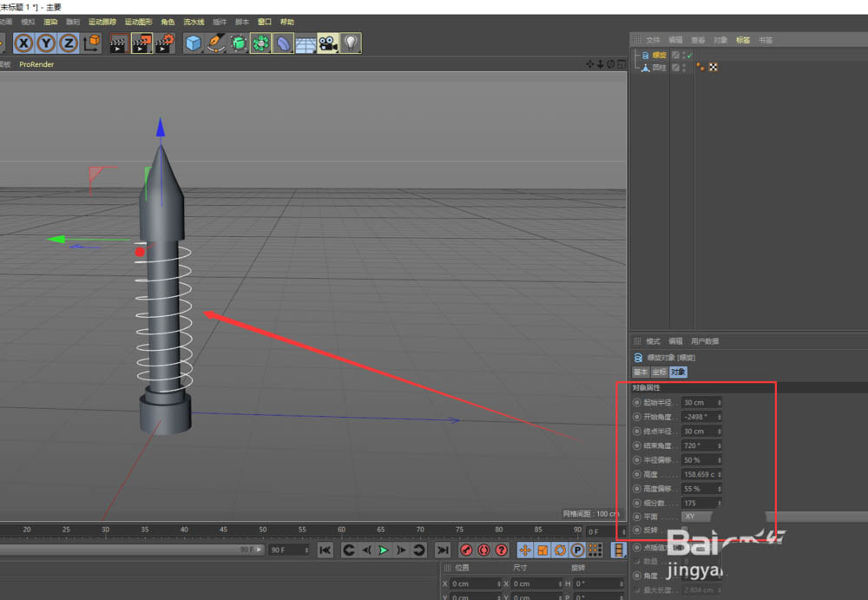Click the green enable checkmark on 螺旋 object
The image size is (868, 600).
pyautogui.click(x=690, y=55)
